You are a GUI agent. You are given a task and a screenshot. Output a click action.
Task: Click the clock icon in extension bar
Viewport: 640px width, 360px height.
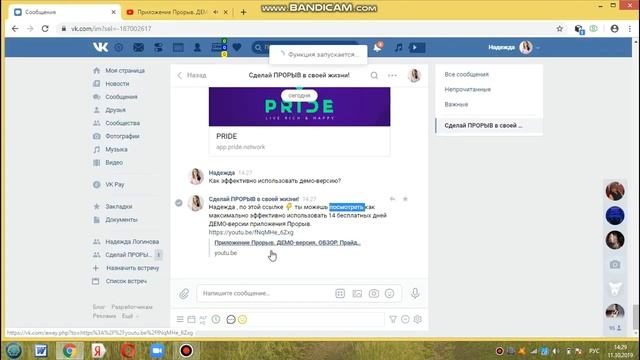pos(216,319)
